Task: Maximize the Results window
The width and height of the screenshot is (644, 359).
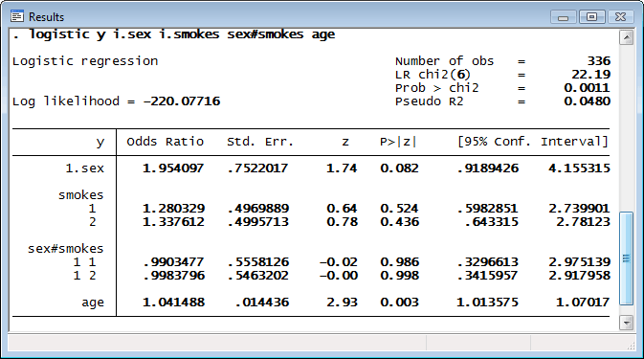Action: pyautogui.click(x=591, y=17)
